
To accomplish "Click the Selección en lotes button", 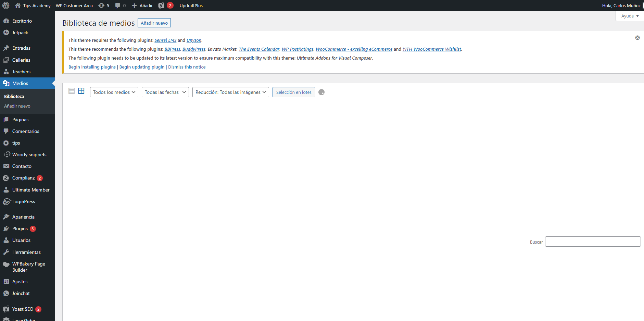I will pyautogui.click(x=294, y=92).
